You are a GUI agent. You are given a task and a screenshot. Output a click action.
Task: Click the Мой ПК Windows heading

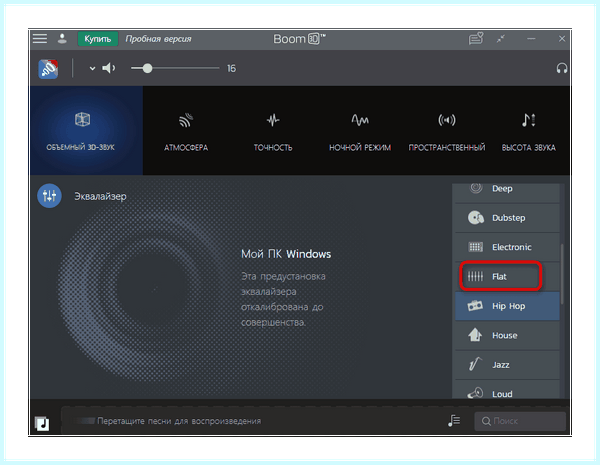pos(286,254)
